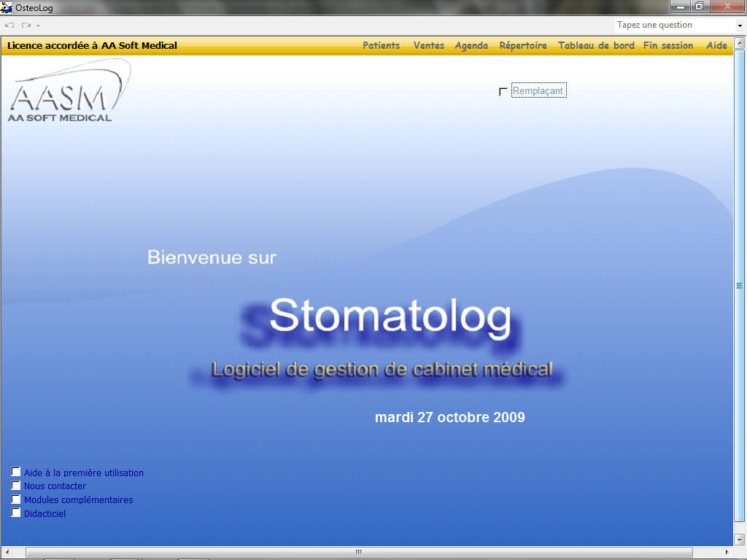Click the vertical scrollbar down arrow

tap(740, 540)
